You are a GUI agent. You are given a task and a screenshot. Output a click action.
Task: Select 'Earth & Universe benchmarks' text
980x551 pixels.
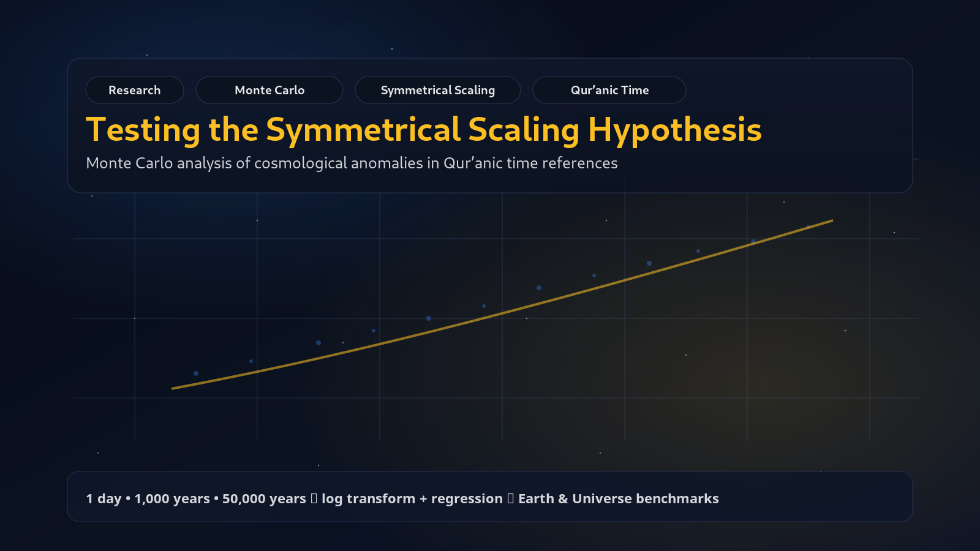pos(618,499)
